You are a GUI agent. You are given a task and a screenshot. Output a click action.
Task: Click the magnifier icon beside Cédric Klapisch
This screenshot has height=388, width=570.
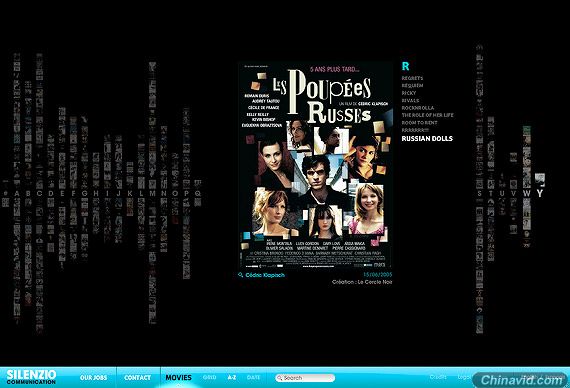pos(240,275)
